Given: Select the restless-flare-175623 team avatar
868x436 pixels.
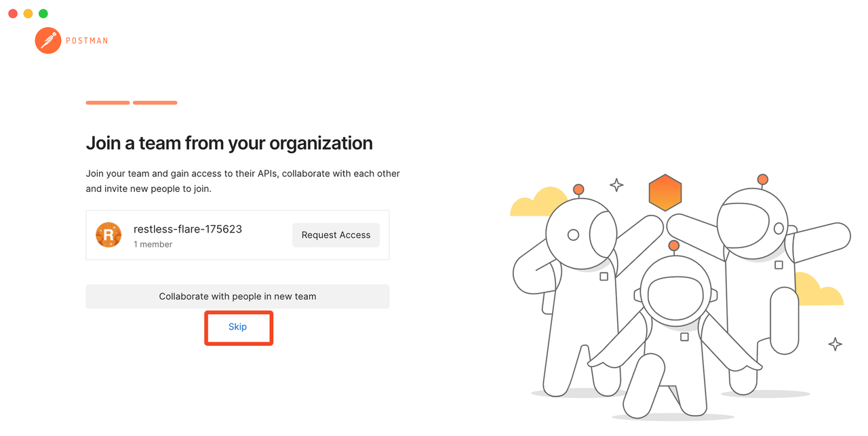Looking at the screenshot, I should 108,235.
